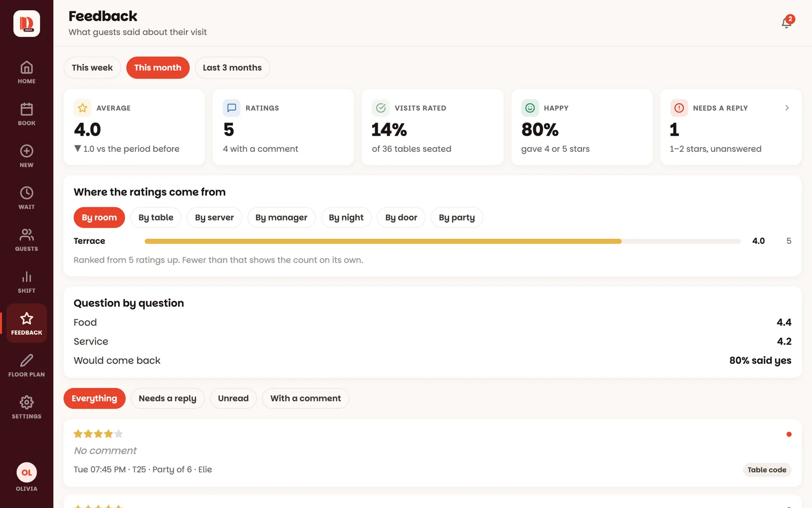The height and width of the screenshot is (508, 812).
Task: Click the Food question row
Action: (432, 323)
